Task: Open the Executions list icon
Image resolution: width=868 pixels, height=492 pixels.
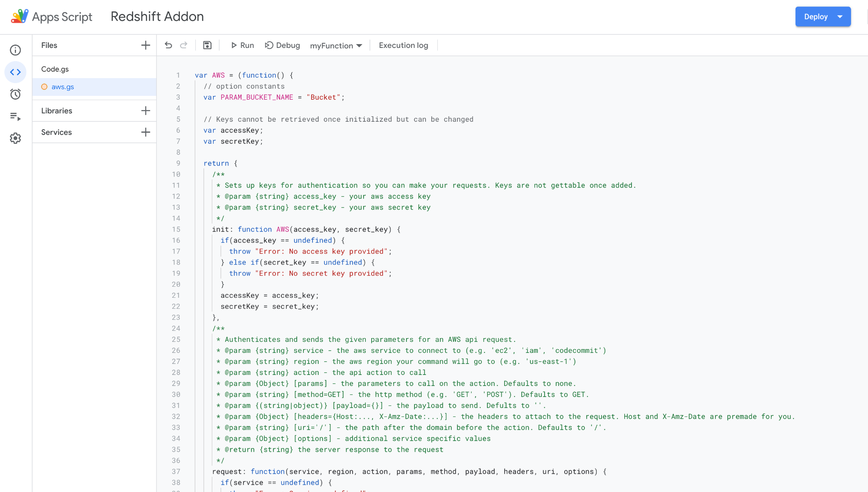Action: pyautogui.click(x=15, y=116)
